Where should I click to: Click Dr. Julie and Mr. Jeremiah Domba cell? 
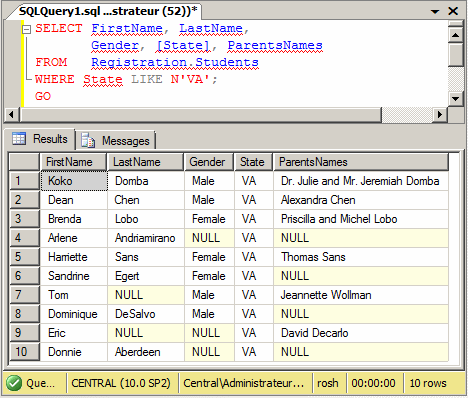coord(361,181)
